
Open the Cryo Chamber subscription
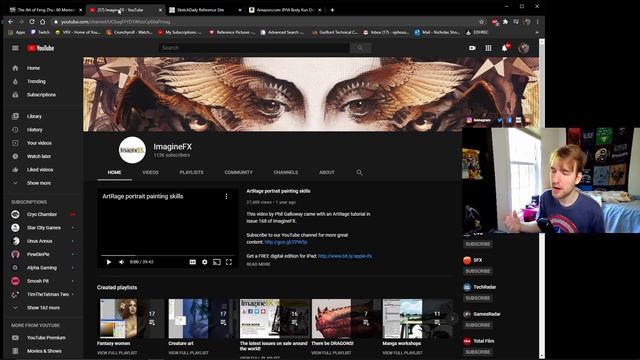click(42, 214)
